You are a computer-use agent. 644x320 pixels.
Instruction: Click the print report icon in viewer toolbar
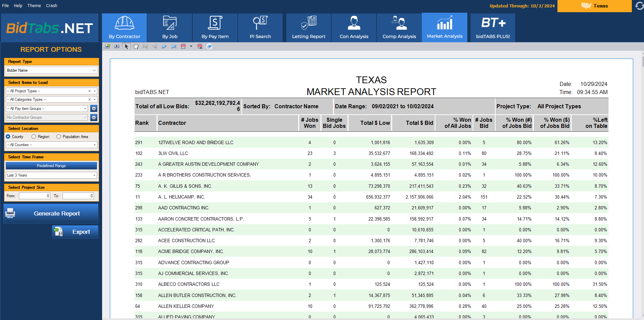click(x=108, y=46)
